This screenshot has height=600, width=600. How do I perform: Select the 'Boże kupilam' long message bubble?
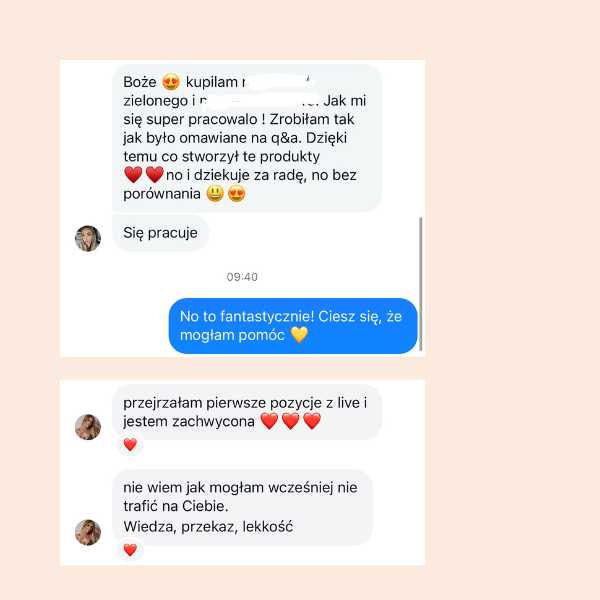point(247,138)
